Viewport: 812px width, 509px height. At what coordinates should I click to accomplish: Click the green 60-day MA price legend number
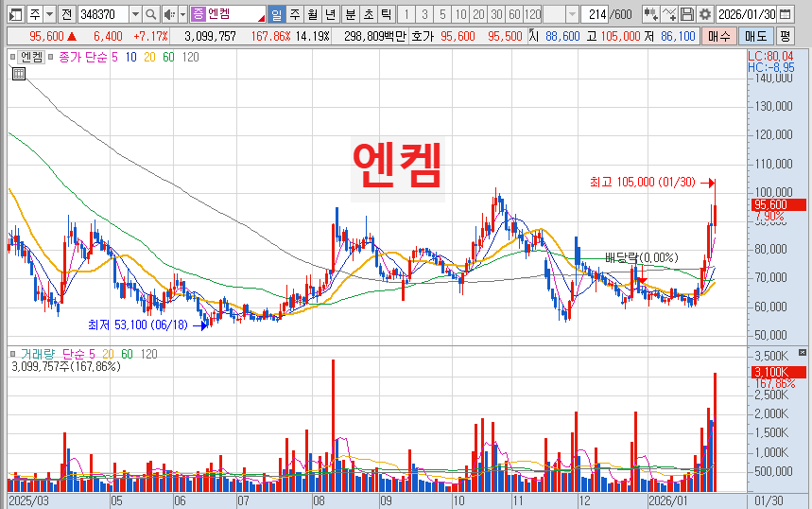(x=168, y=57)
